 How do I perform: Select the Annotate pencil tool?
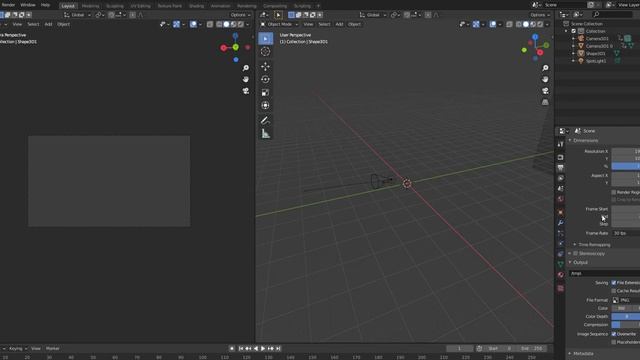point(265,120)
